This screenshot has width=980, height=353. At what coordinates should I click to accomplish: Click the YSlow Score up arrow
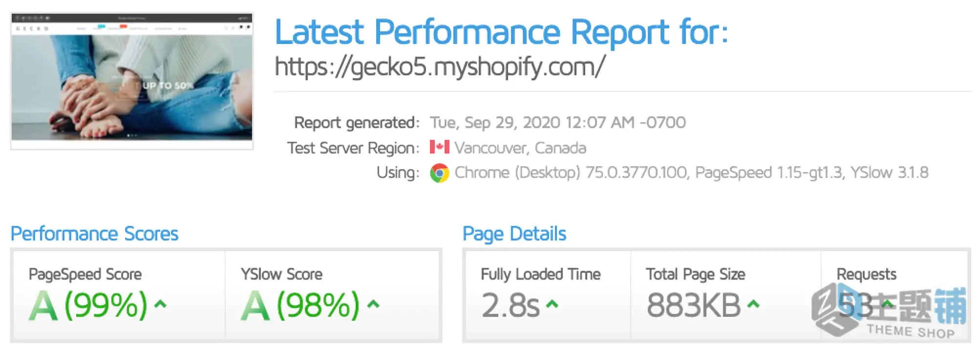(x=373, y=304)
